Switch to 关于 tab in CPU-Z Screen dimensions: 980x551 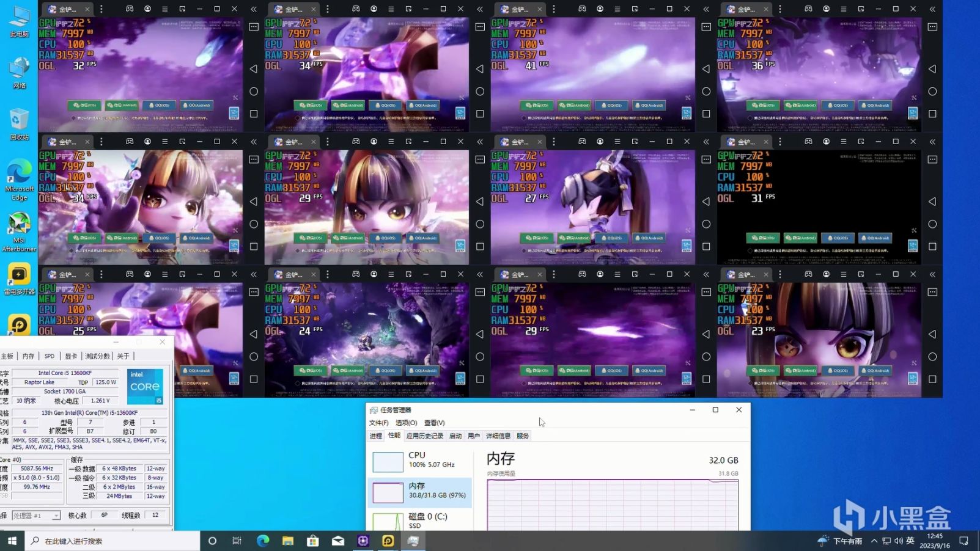pyautogui.click(x=123, y=356)
